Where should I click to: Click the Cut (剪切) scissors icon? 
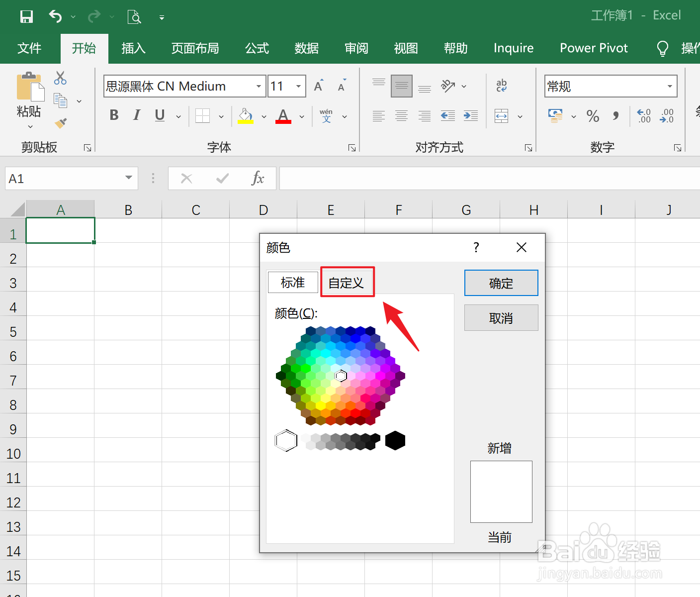pyautogui.click(x=60, y=78)
